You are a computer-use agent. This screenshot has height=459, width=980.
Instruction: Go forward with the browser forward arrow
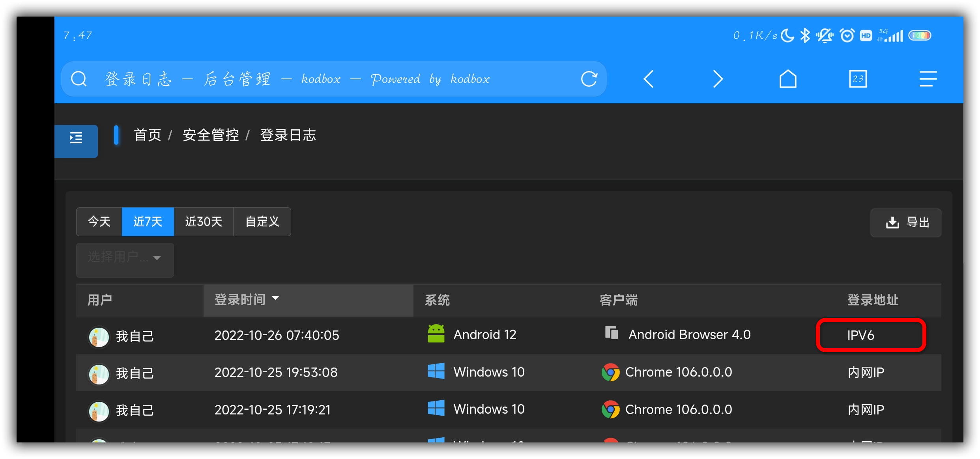[718, 79]
